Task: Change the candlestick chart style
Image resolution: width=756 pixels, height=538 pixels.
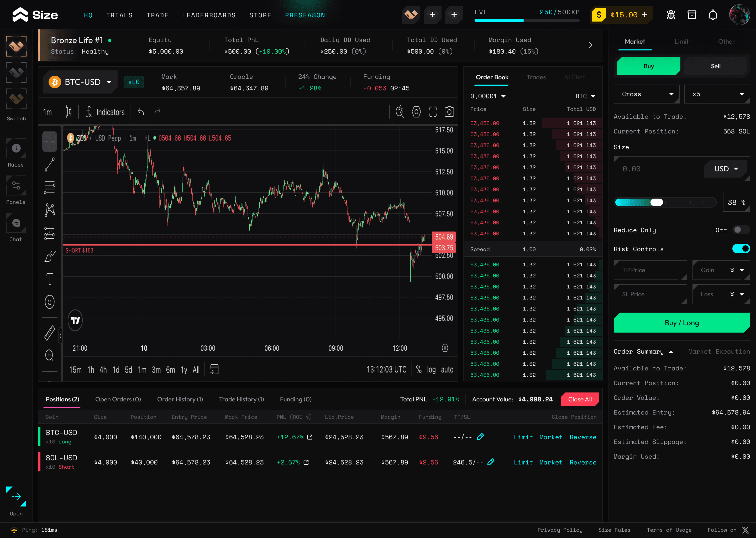Action: (68, 112)
